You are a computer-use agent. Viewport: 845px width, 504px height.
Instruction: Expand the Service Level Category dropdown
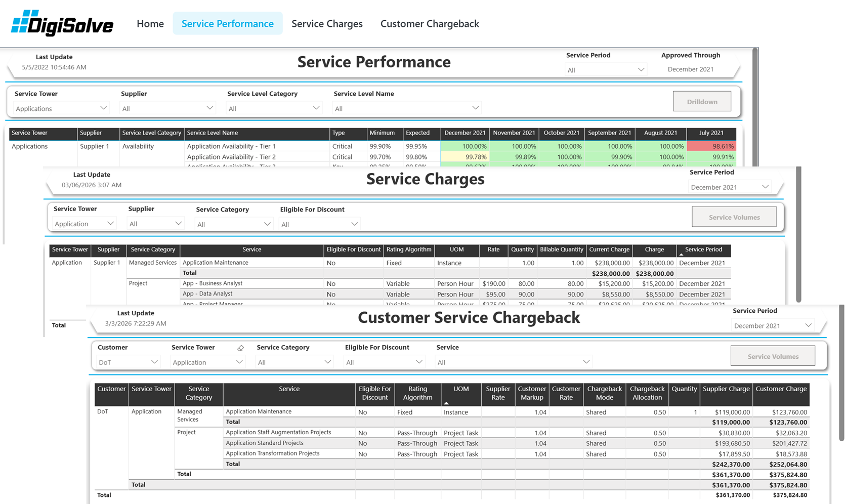pos(273,107)
